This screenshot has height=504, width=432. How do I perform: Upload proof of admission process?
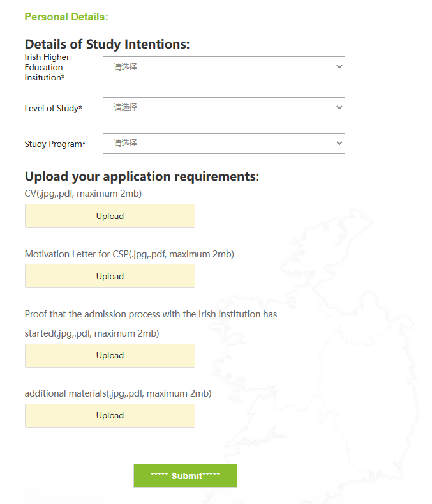click(x=110, y=355)
